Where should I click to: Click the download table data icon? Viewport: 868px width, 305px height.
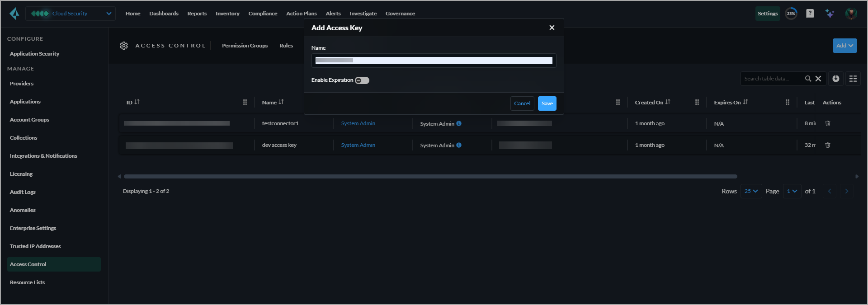point(836,79)
